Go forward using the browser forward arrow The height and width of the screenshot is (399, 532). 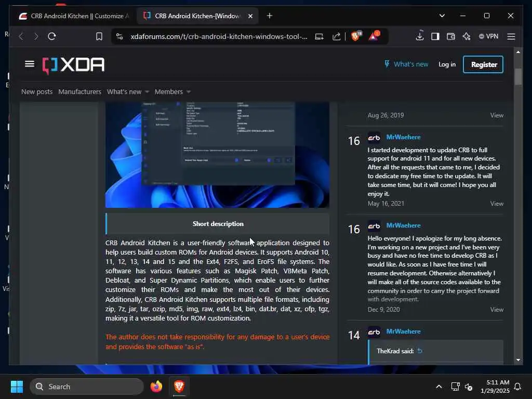click(x=36, y=36)
